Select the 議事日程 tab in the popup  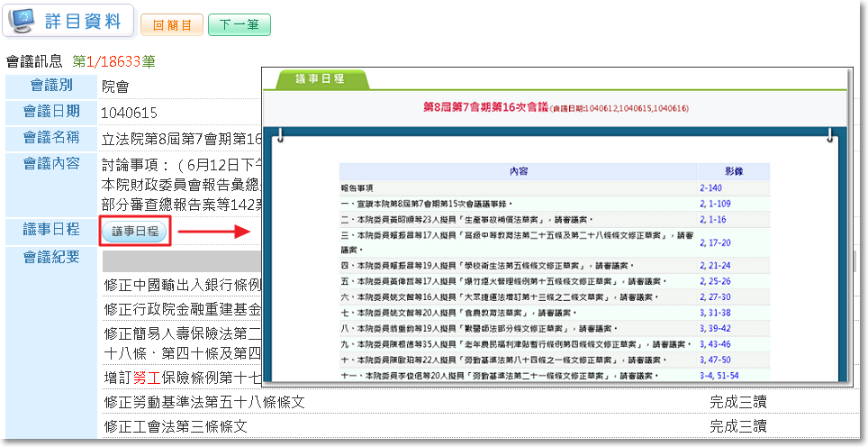(321, 80)
